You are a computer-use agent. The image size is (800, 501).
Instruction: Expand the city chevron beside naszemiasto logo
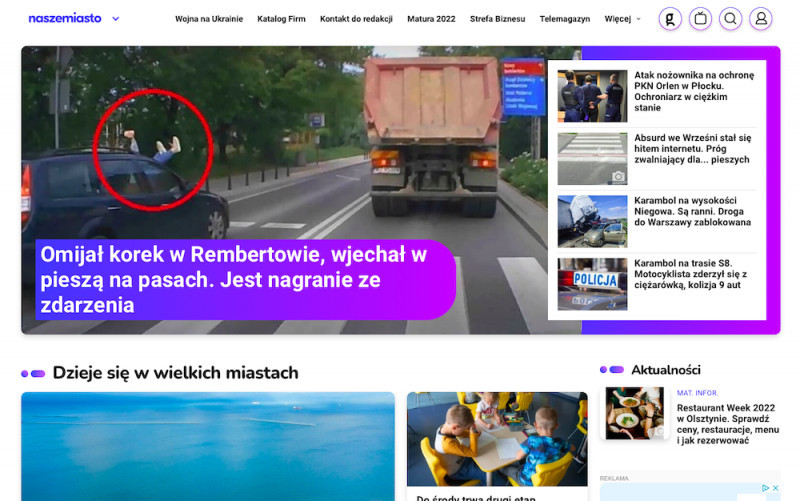coord(116,19)
